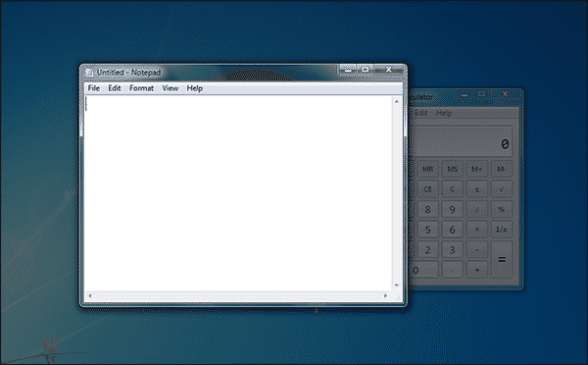588x365 pixels.
Task: Click inside the Notepad text area
Action: 238,193
